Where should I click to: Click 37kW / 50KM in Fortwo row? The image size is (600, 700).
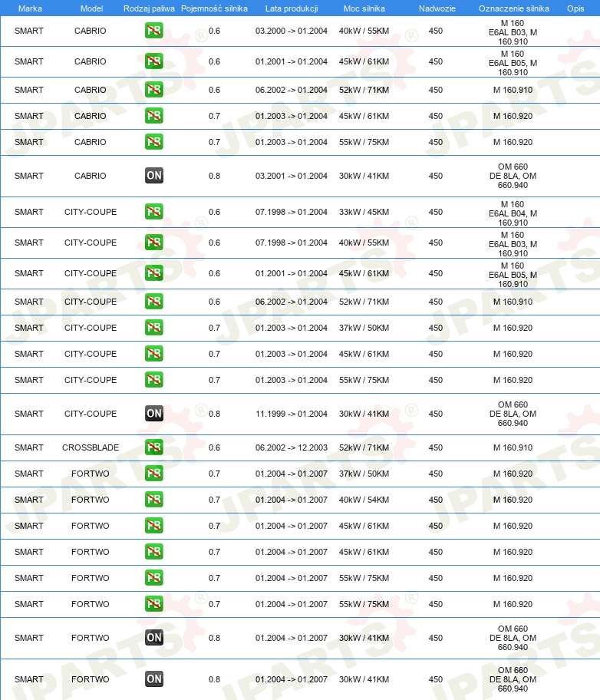(x=364, y=474)
